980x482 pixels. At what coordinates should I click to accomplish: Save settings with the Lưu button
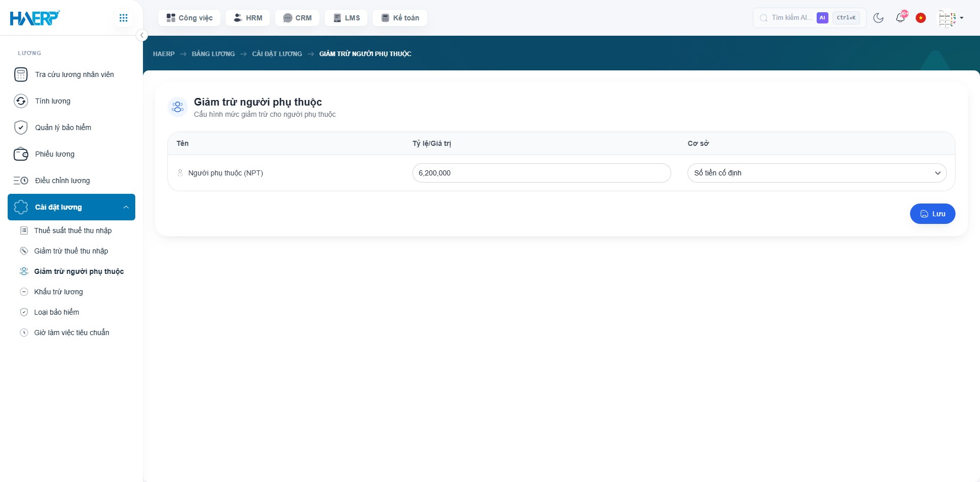[933, 214]
